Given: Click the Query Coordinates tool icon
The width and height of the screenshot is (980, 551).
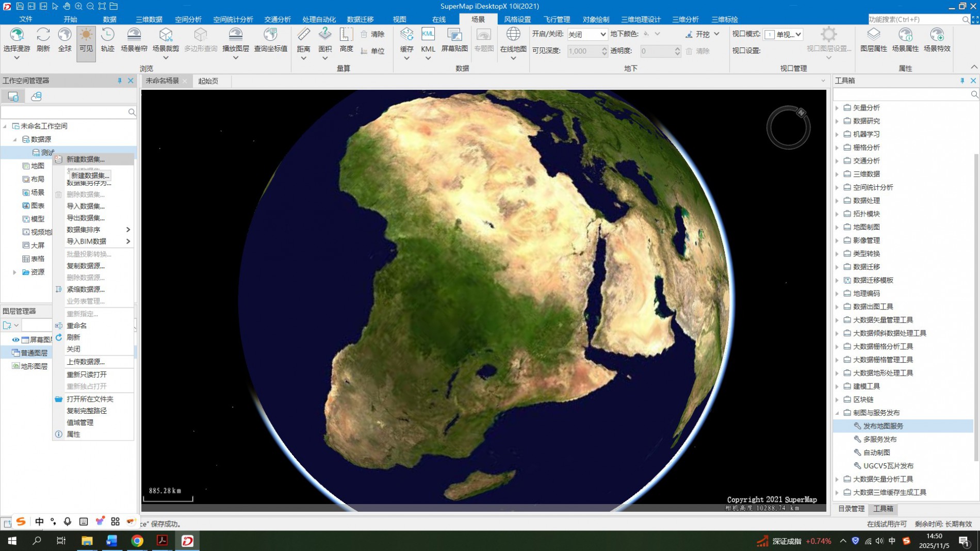Looking at the screenshot, I should click(270, 35).
